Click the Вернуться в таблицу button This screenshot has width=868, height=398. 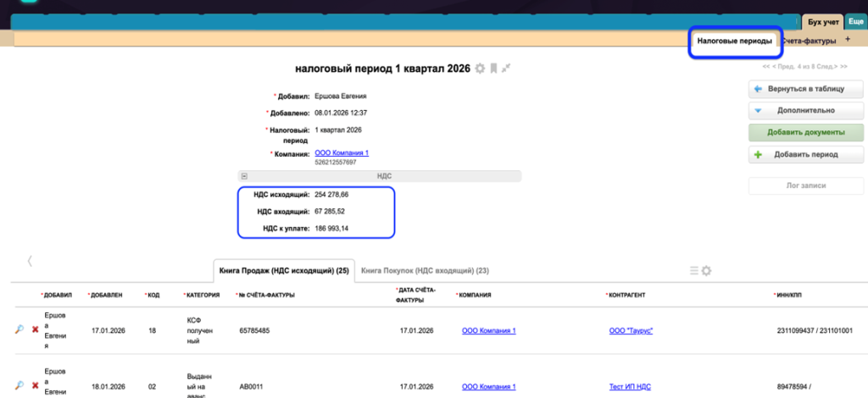[805, 88]
